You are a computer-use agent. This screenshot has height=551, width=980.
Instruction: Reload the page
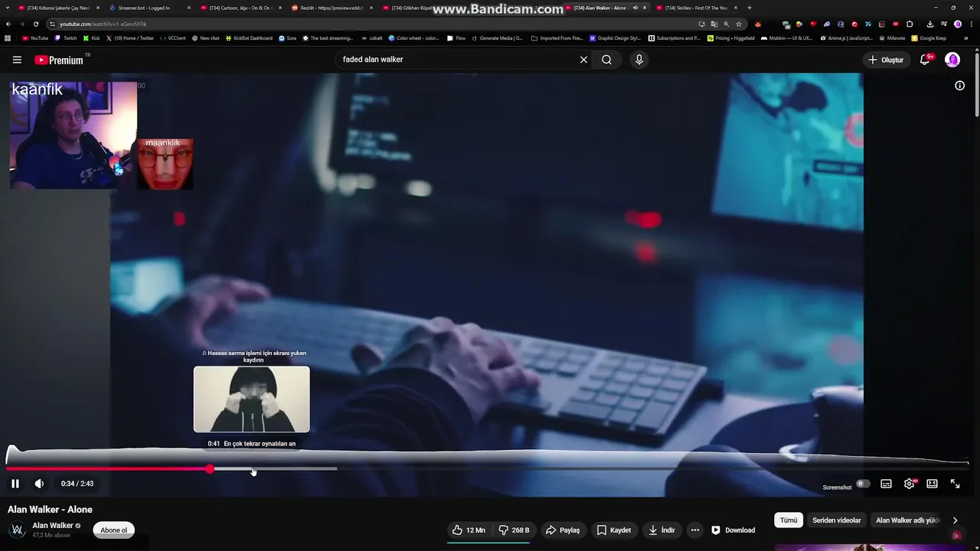click(x=35, y=24)
